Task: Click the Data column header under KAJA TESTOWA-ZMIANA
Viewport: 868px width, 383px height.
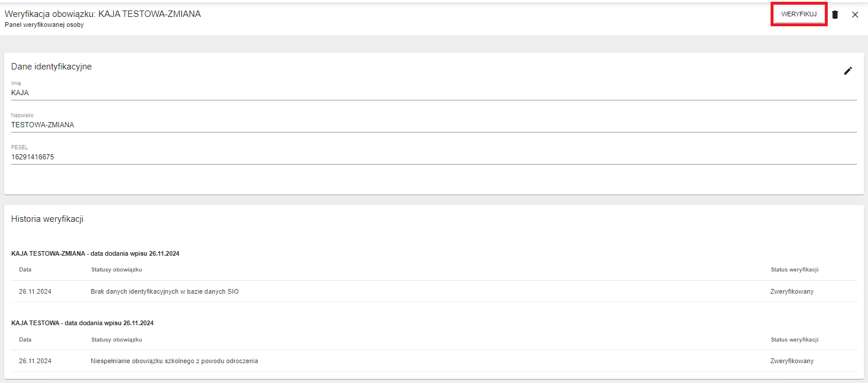Action: (25, 270)
